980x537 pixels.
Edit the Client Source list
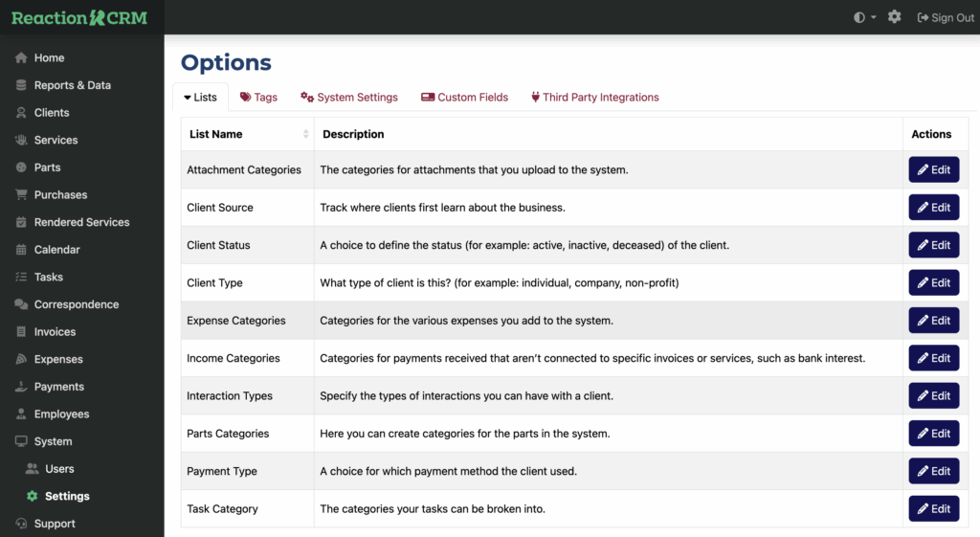pyautogui.click(x=933, y=207)
